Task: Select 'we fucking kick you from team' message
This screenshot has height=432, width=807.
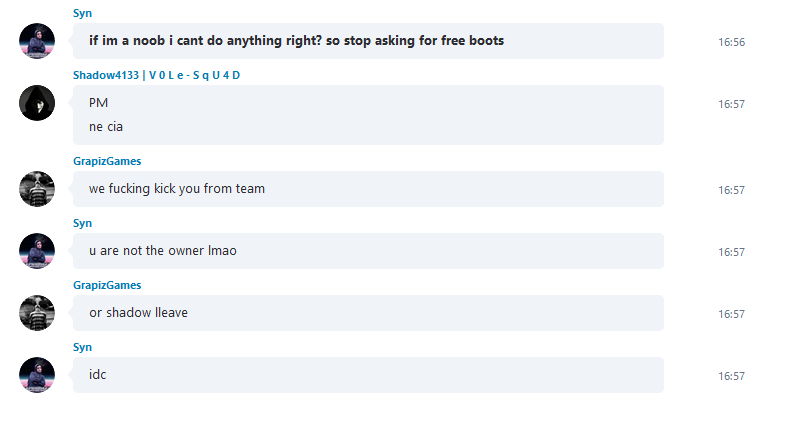Action: point(369,189)
